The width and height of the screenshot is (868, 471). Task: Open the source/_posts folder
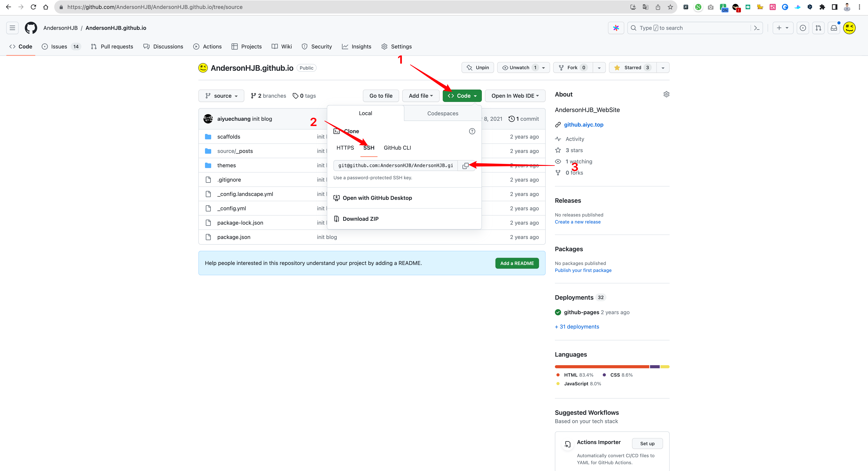click(235, 151)
